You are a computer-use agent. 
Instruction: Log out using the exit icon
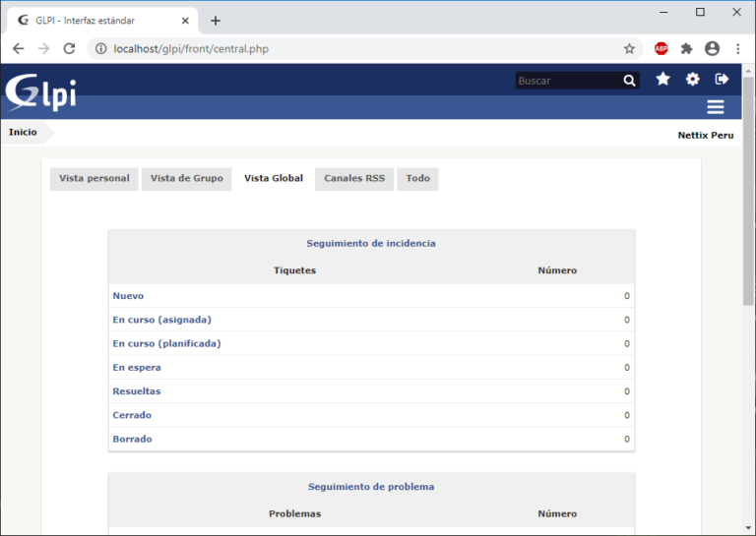point(722,80)
